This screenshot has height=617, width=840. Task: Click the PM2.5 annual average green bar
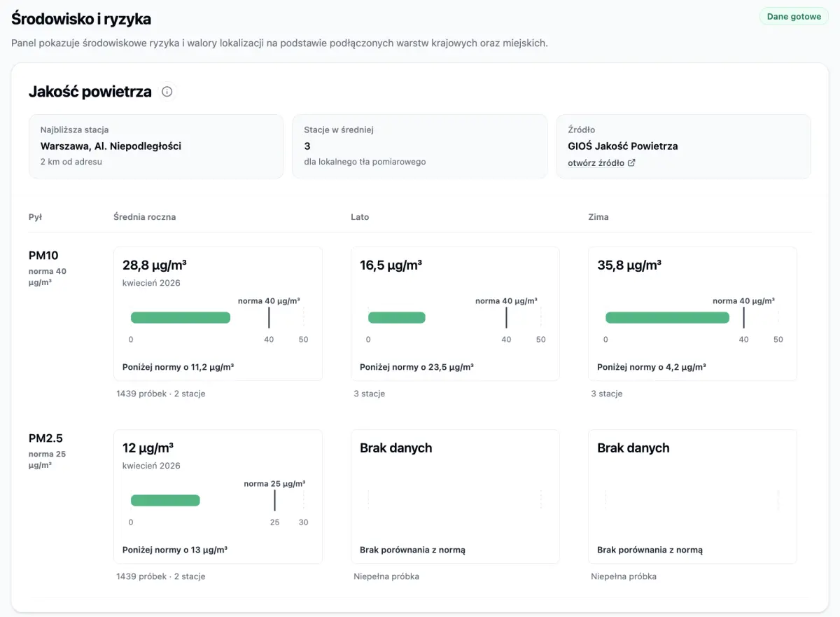click(x=165, y=501)
